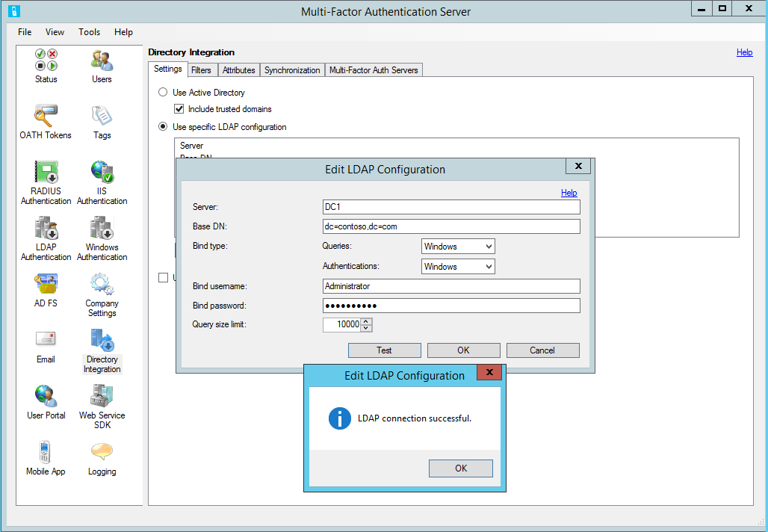Open the View menu
The height and width of the screenshot is (532, 768).
tap(55, 32)
